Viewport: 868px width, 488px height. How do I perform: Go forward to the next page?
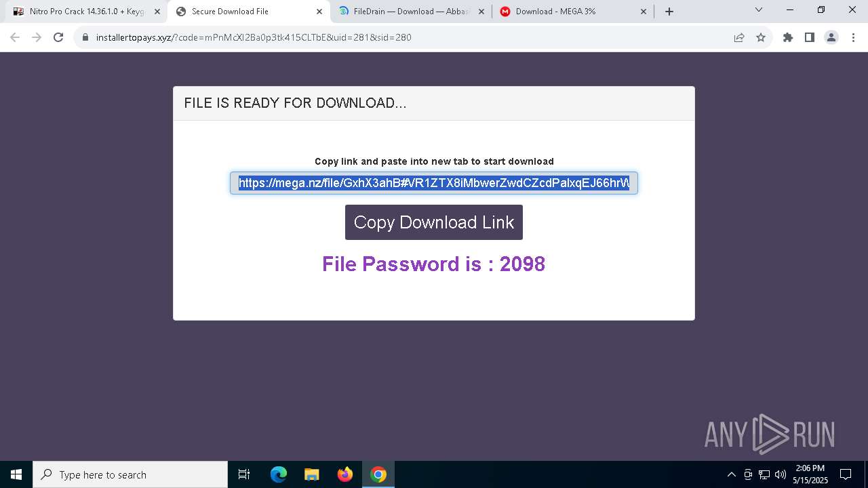(37, 37)
